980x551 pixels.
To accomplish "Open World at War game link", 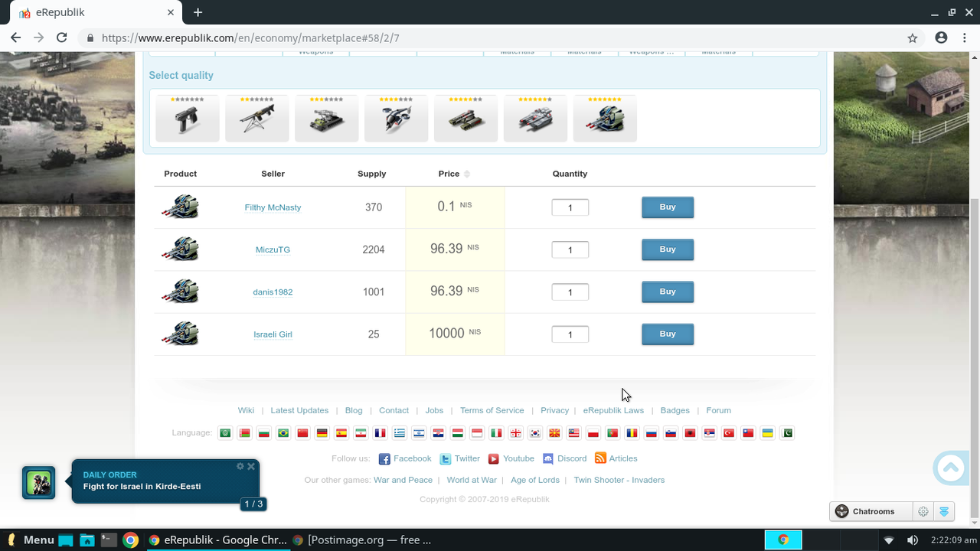I will coord(472,480).
